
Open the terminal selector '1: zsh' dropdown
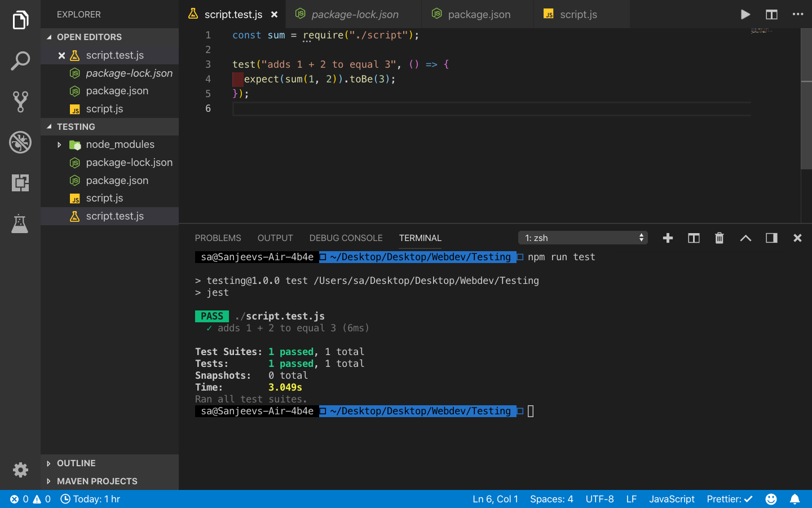(583, 238)
